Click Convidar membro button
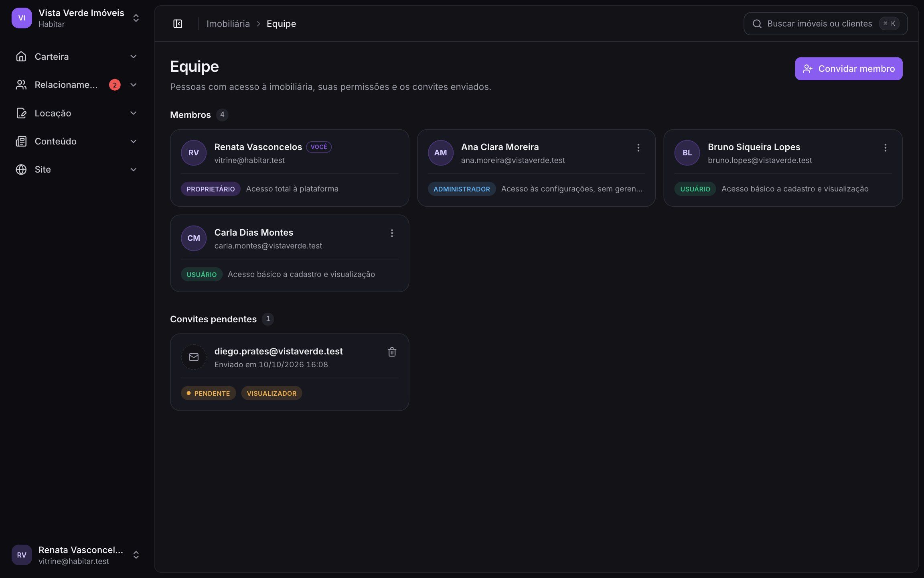 click(x=849, y=69)
